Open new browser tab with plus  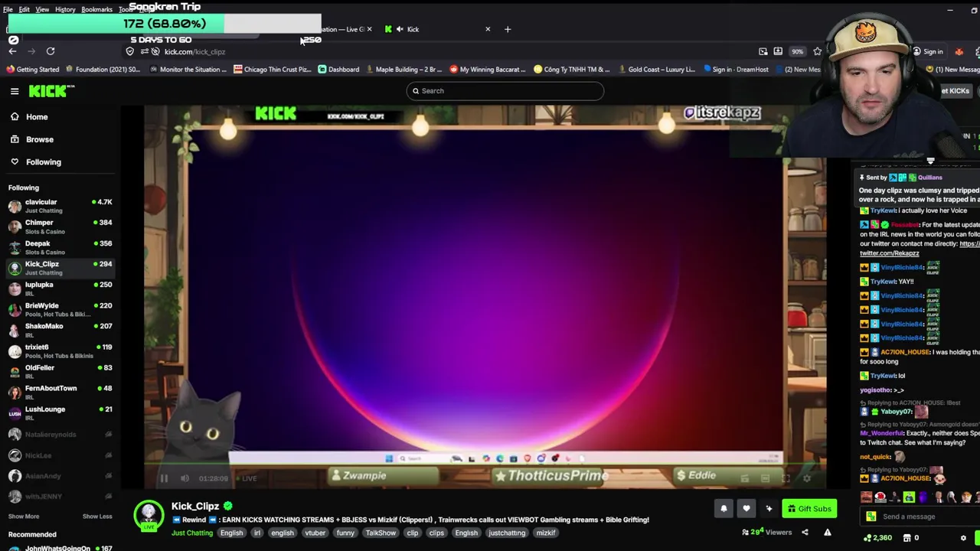point(508,29)
